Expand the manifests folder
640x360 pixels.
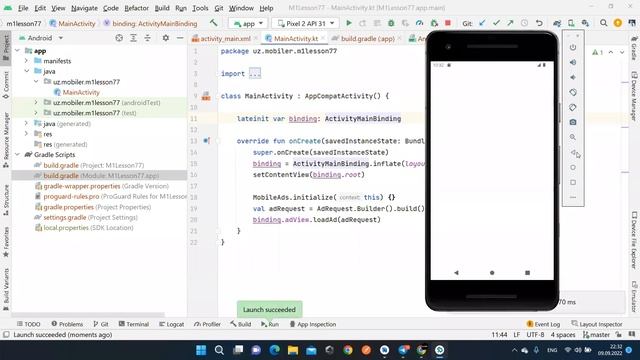[x=27, y=61]
